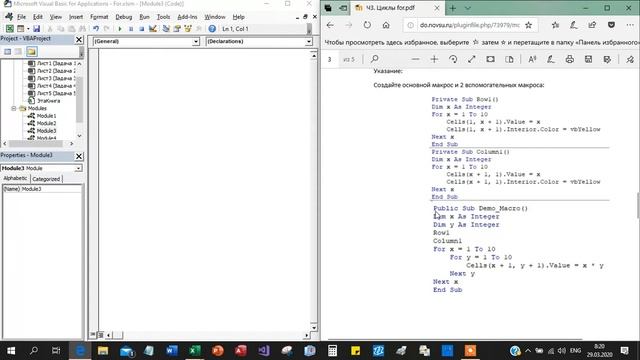Save the VBA project with the floppy disk icon
The height and width of the screenshot is (360, 640).
click(x=36, y=29)
